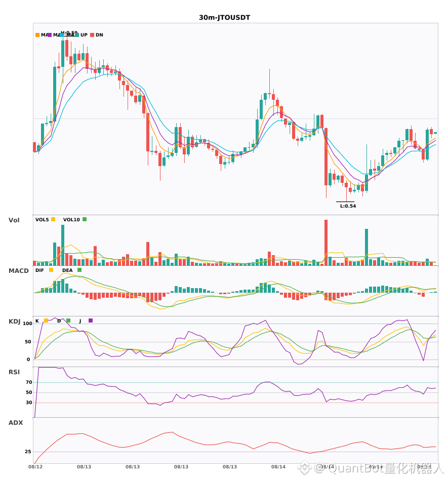The image size is (448, 481).
Task: Click the red DN legend swatch
Action: (x=92, y=35)
